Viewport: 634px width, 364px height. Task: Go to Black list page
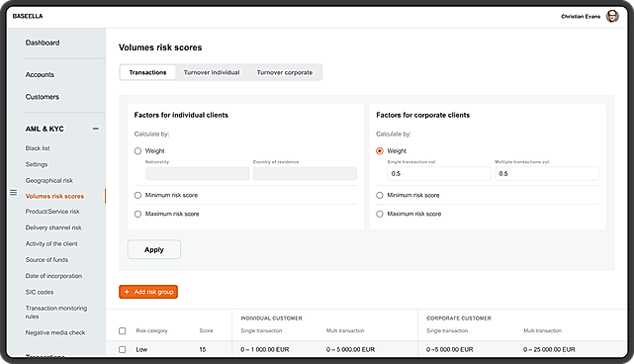pyautogui.click(x=38, y=148)
